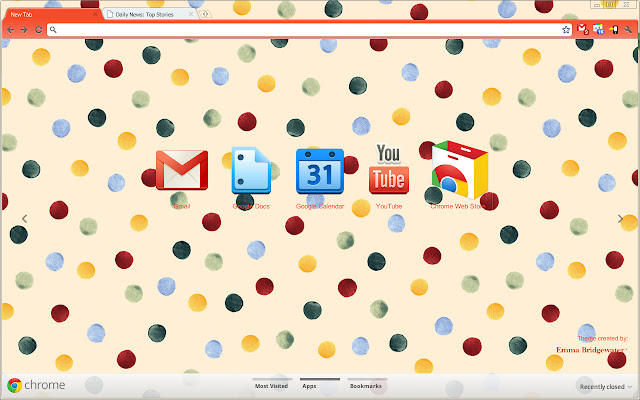
Task: Click the Chrome logo at the bottom left
Action: (x=14, y=385)
